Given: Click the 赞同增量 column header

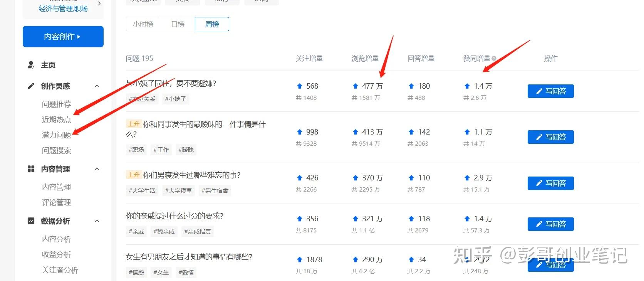Looking at the screenshot, I should pos(477,59).
